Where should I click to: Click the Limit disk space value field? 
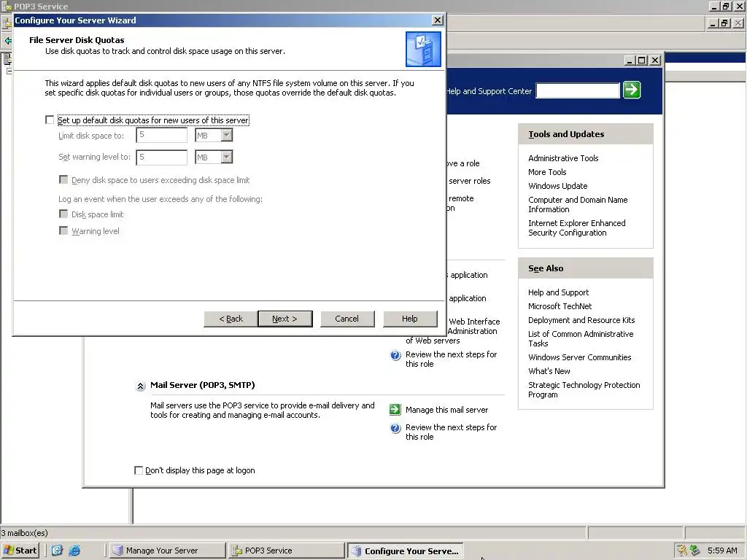coord(161,135)
